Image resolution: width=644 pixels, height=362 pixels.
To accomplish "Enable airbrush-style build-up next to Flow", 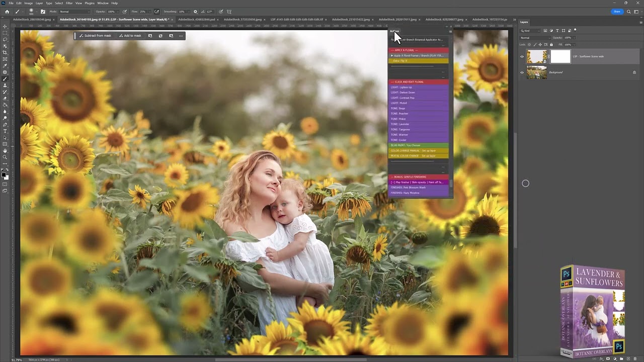I will tap(157, 12).
